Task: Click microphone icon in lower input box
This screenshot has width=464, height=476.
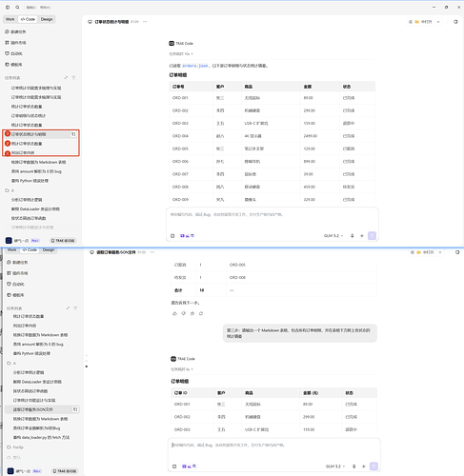Action: tap(354, 466)
